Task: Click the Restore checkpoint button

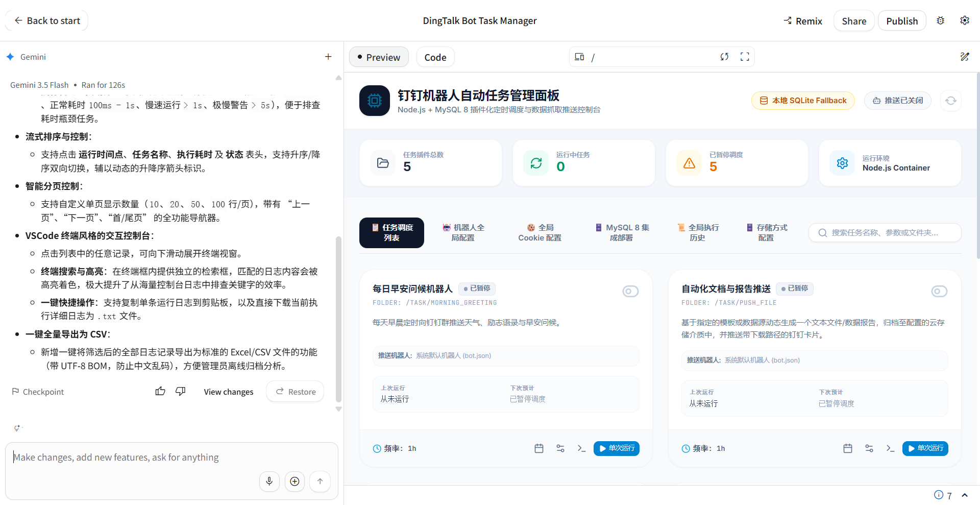Action: pyautogui.click(x=296, y=392)
